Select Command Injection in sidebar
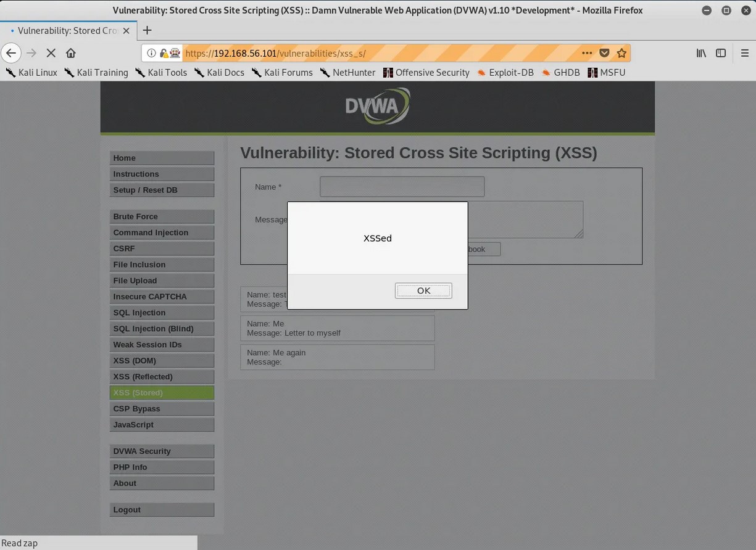Screen dimensions: 756x550 coord(162,232)
